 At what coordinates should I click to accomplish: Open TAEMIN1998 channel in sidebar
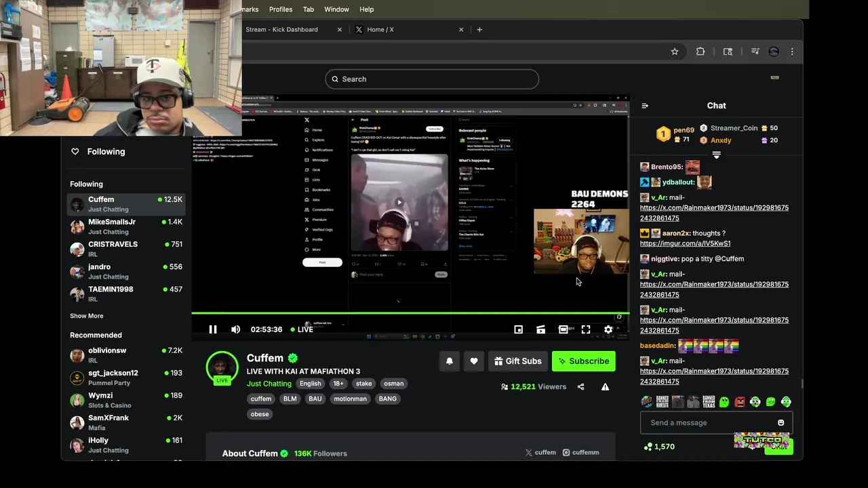pyautogui.click(x=126, y=293)
